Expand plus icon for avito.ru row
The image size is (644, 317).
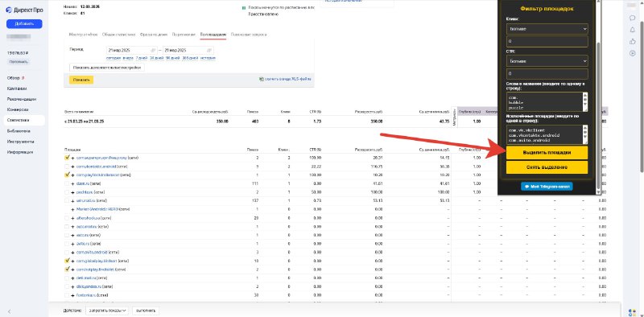72,244
